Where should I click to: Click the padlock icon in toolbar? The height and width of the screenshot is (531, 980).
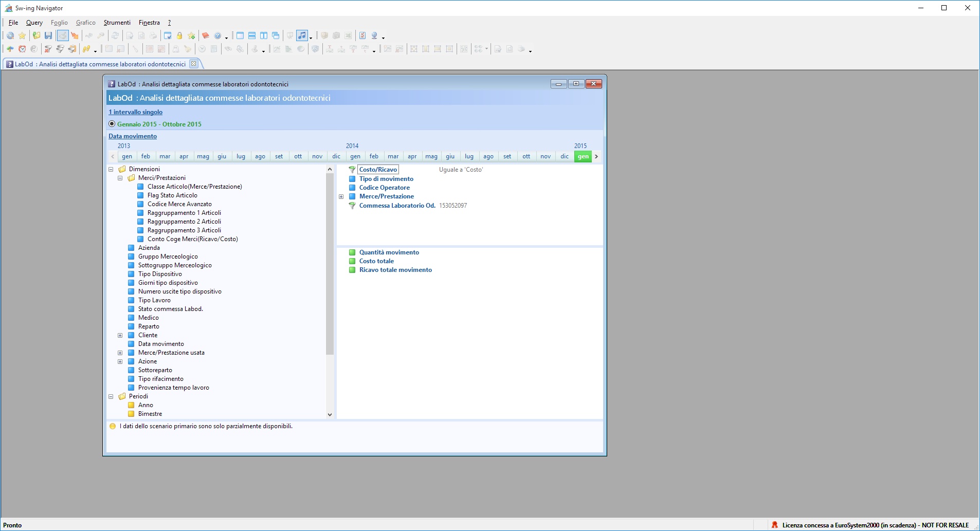tap(179, 35)
